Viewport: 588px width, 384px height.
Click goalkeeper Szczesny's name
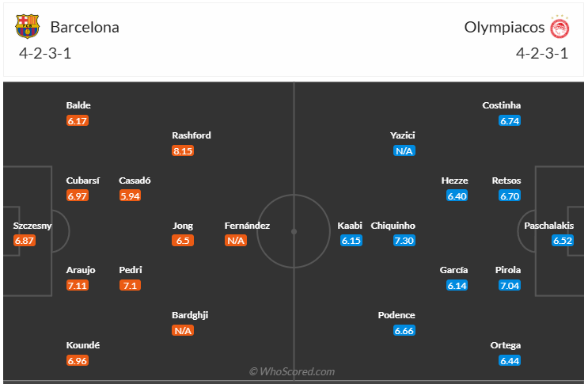tap(32, 226)
